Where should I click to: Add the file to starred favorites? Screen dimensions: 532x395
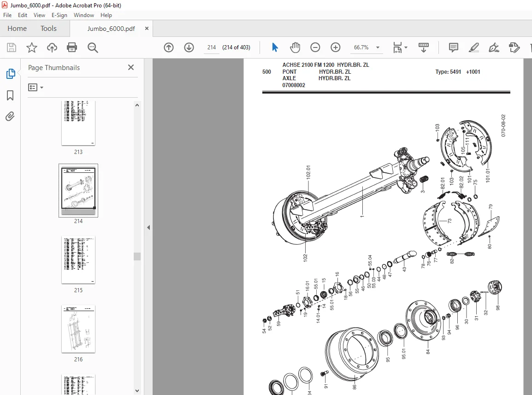(x=31, y=47)
